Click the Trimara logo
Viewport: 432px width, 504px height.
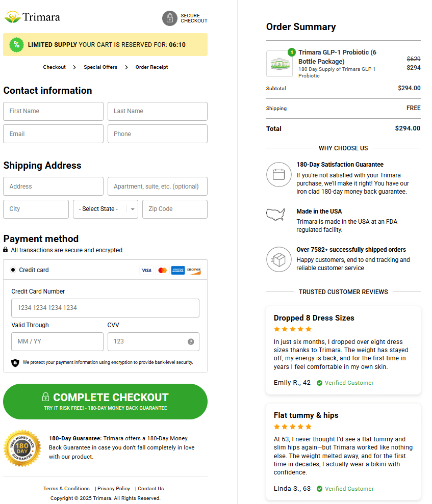click(x=32, y=16)
